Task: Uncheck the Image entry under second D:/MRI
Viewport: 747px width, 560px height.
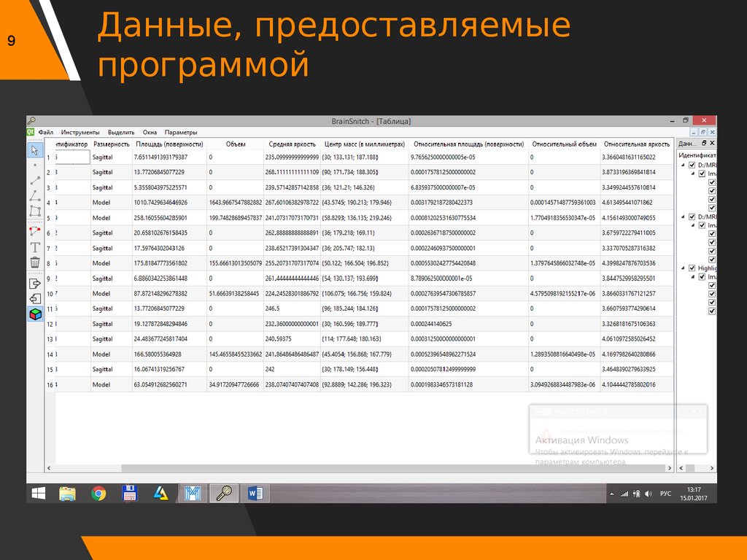Action: 701,225
